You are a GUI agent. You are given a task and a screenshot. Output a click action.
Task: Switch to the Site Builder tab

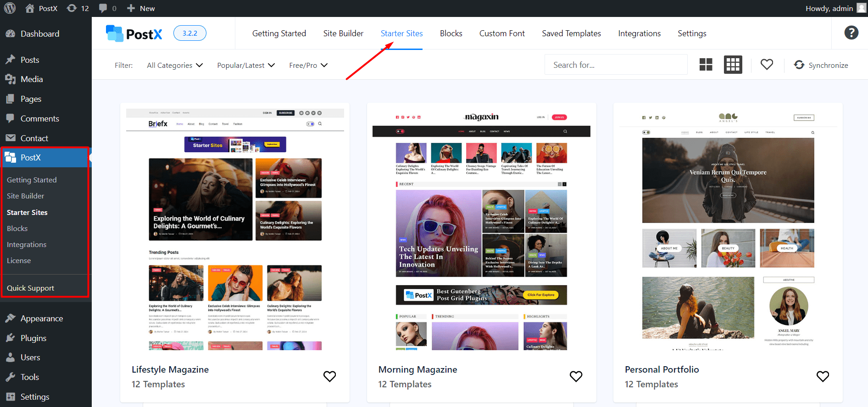[x=343, y=33]
